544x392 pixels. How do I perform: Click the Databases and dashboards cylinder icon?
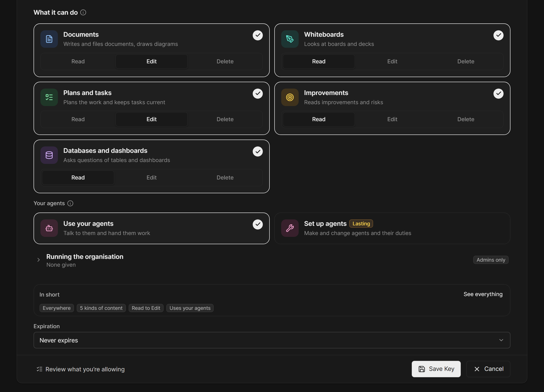[x=49, y=155]
